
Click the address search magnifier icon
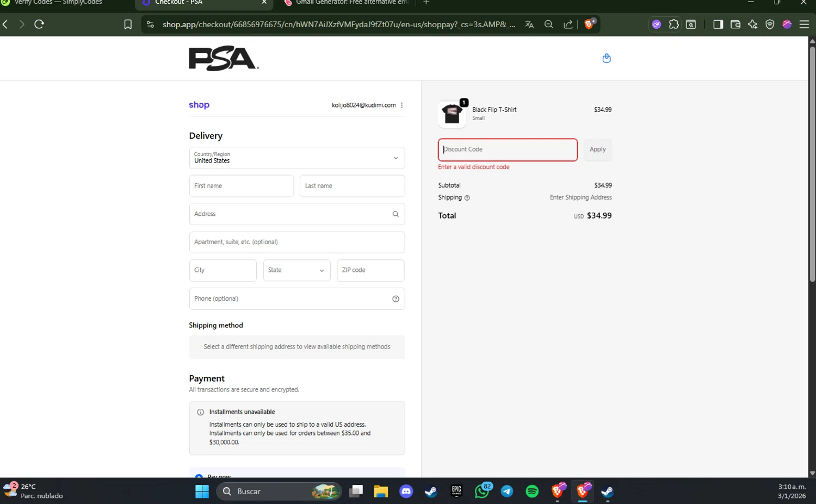395,214
